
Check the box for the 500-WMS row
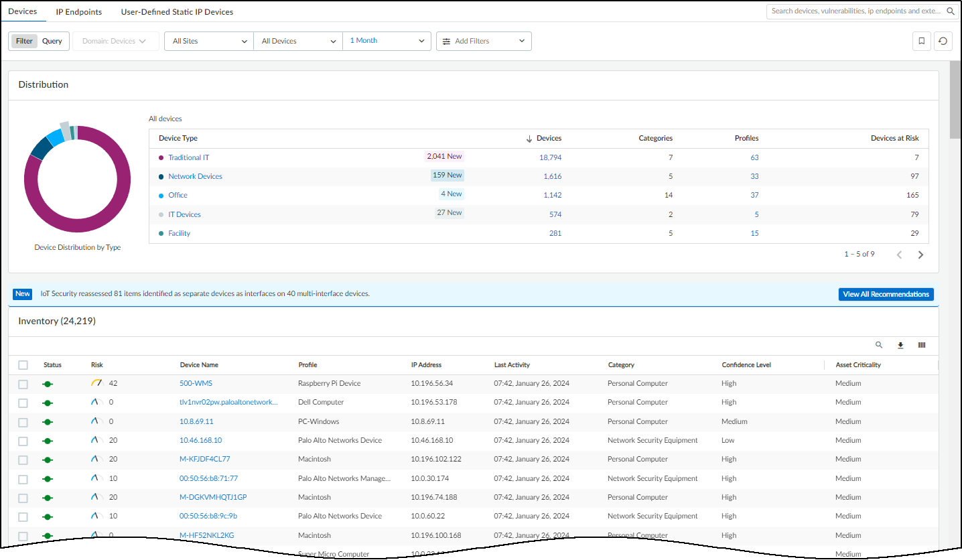pyautogui.click(x=23, y=384)
